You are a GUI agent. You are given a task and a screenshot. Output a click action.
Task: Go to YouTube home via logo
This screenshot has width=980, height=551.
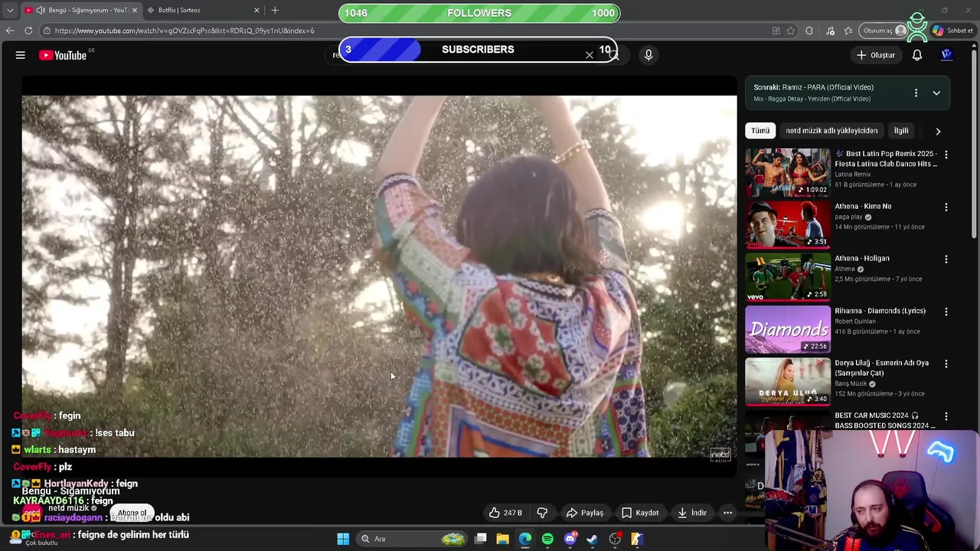[63, 55]
